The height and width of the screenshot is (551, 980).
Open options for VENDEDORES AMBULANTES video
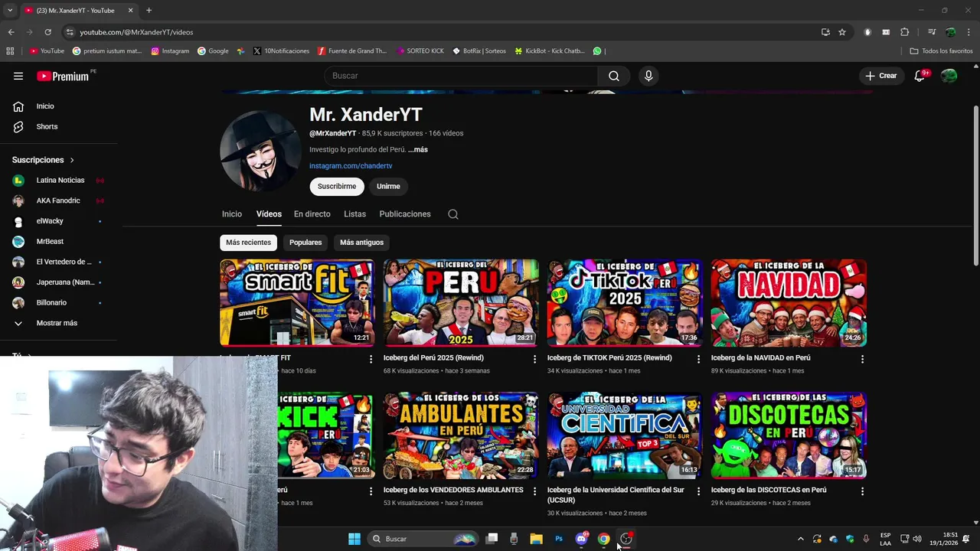click(x=534, y=491)
